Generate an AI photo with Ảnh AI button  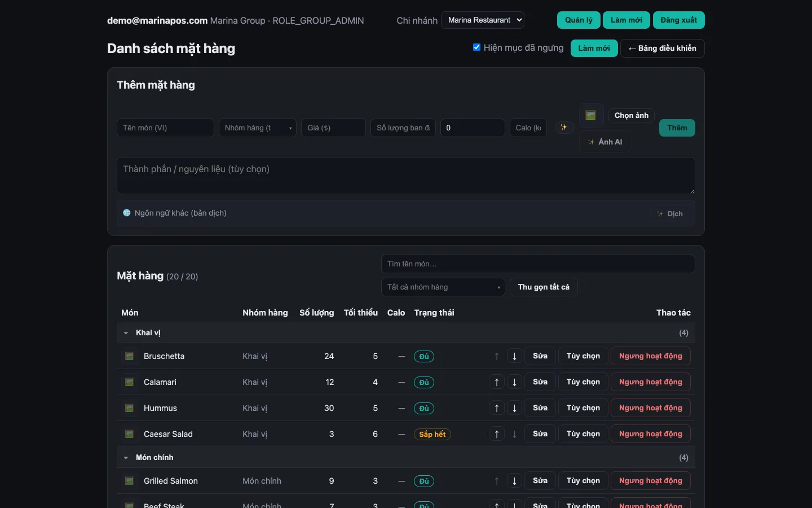tap(604, 142)
